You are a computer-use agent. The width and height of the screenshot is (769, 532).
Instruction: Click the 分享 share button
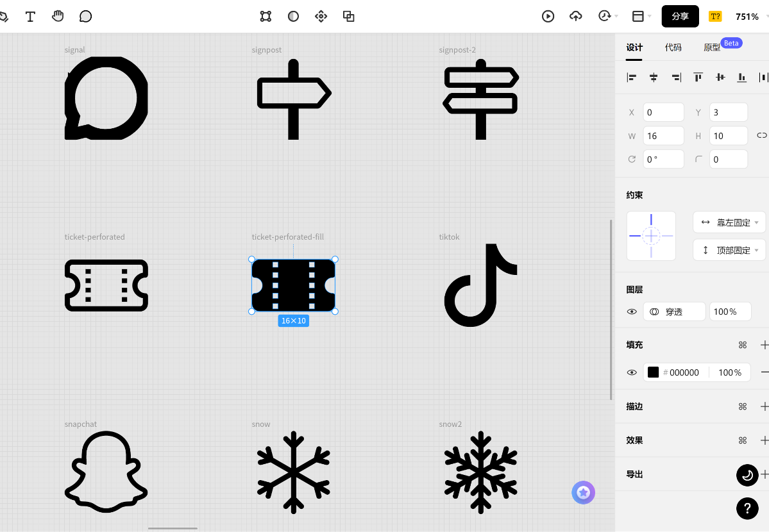tap(680, 16)
